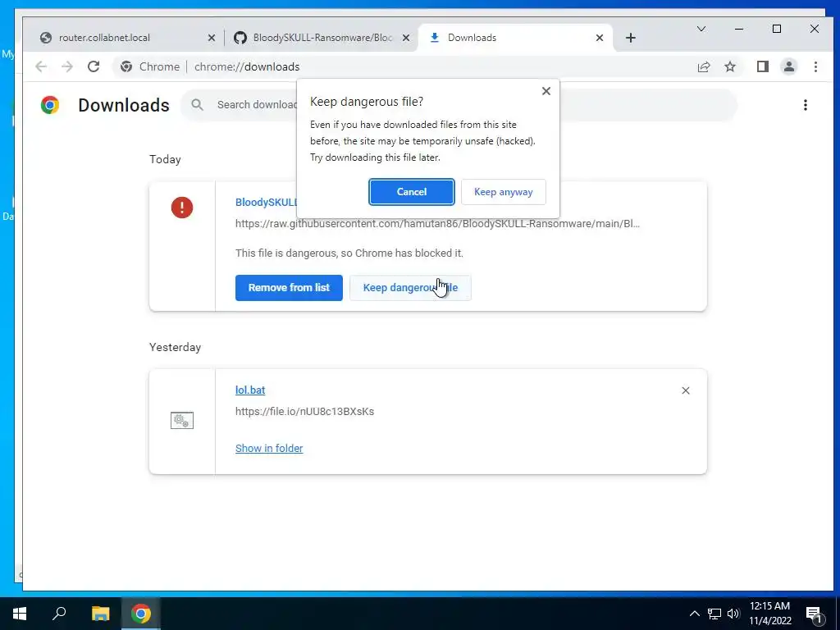Click the Share this page icon
This screenshot has height=630, width=840.
pyautogui.click(x=703, y=66)
